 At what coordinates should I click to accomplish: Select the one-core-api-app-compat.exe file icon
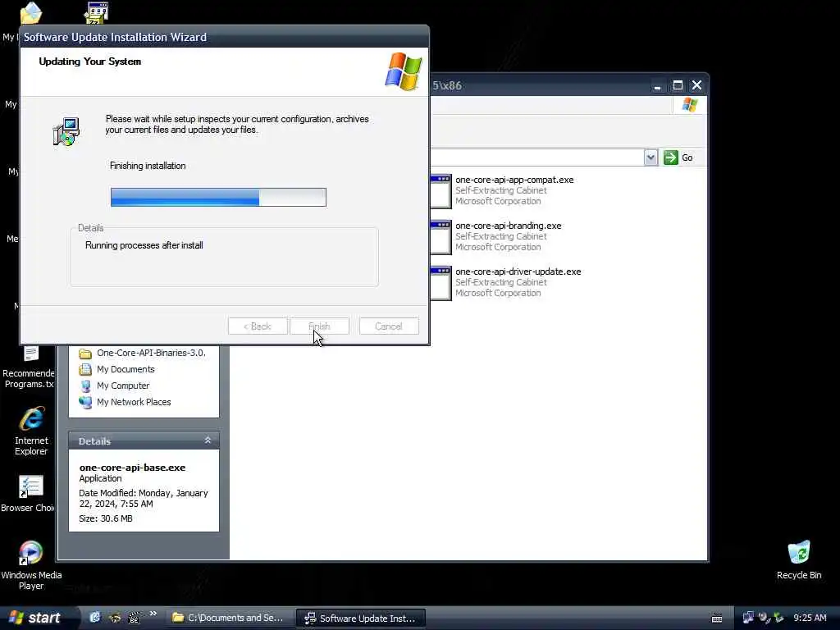pos(441,190)
